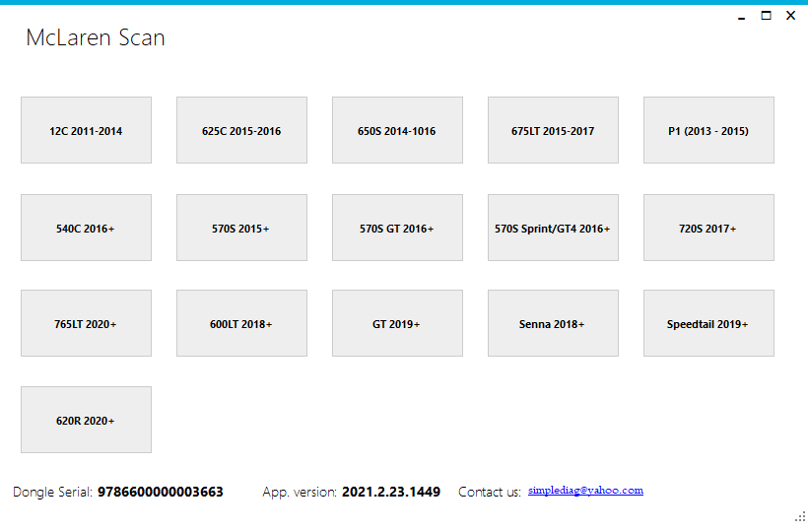Click the 570S Sprint/GT4 2016+ button
Viewport: 808px width, 532px height.
[553, 228]
